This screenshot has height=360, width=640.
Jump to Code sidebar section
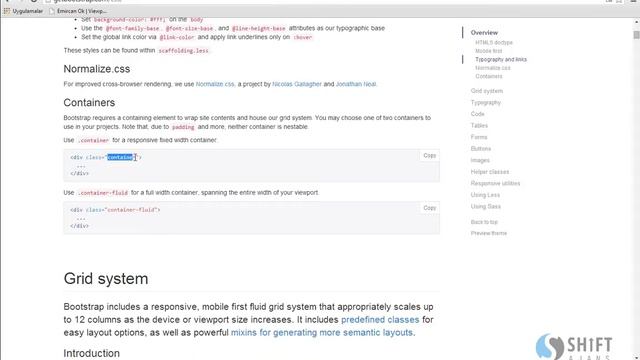coord(477,114)
